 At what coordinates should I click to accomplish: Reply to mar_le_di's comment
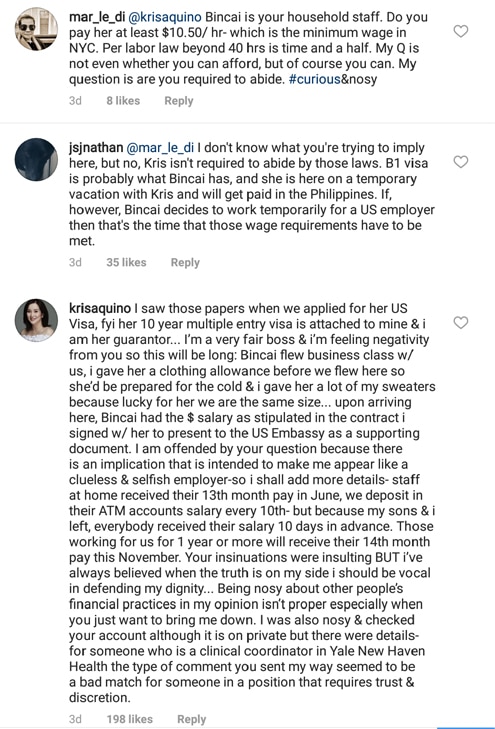pyautogui.click(x=179, y=101)
